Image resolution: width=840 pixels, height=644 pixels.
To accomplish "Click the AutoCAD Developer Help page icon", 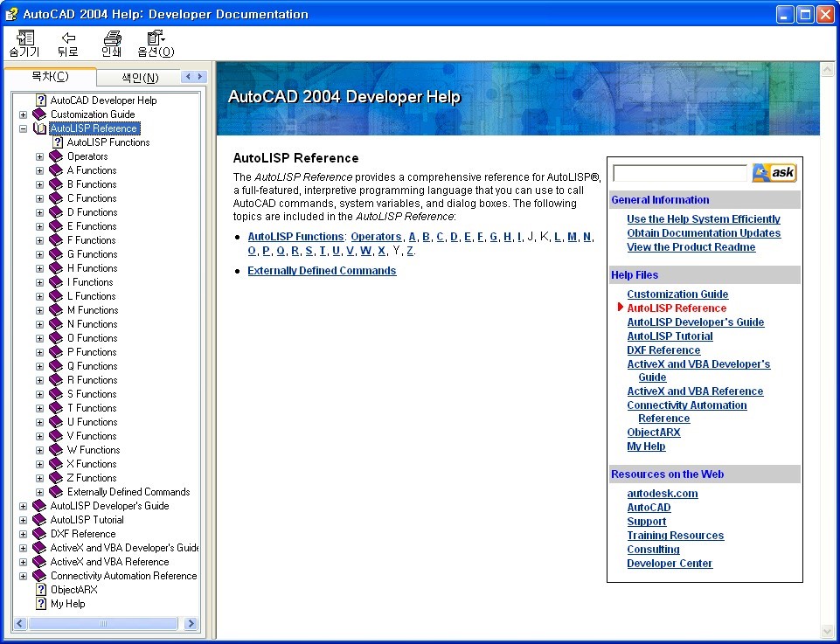I will coord(41,100).
